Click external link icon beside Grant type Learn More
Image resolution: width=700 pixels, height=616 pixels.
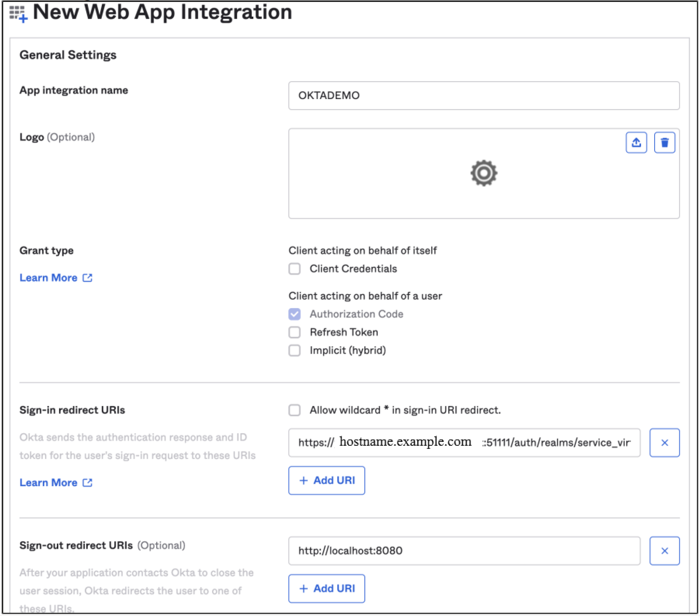click(87, 278)
